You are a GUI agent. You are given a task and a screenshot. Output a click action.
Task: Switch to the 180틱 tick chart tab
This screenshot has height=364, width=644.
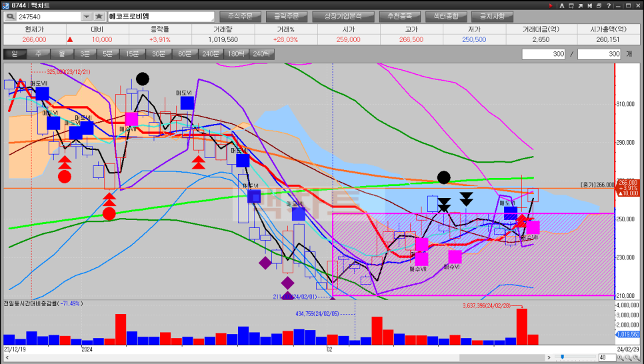[236, 54]
